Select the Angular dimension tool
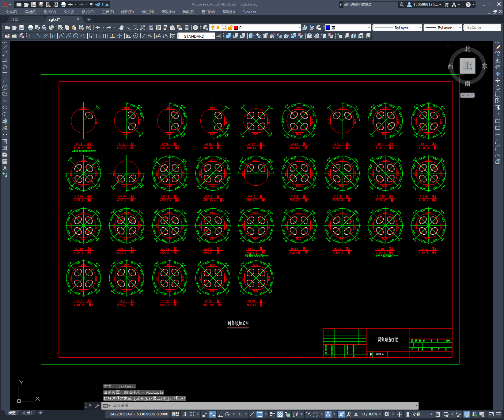This screenshot has width=504, height=420. coord(82,36)
